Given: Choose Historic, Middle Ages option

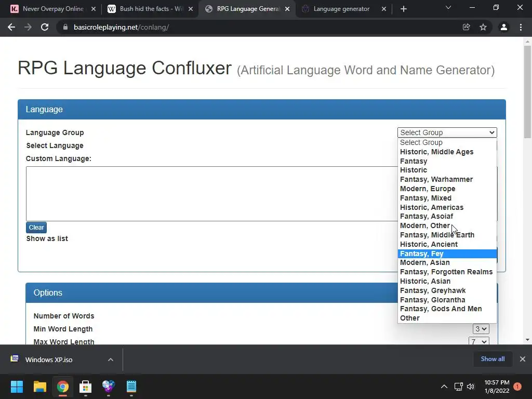Looking at the screenshot, I should 447,152.
